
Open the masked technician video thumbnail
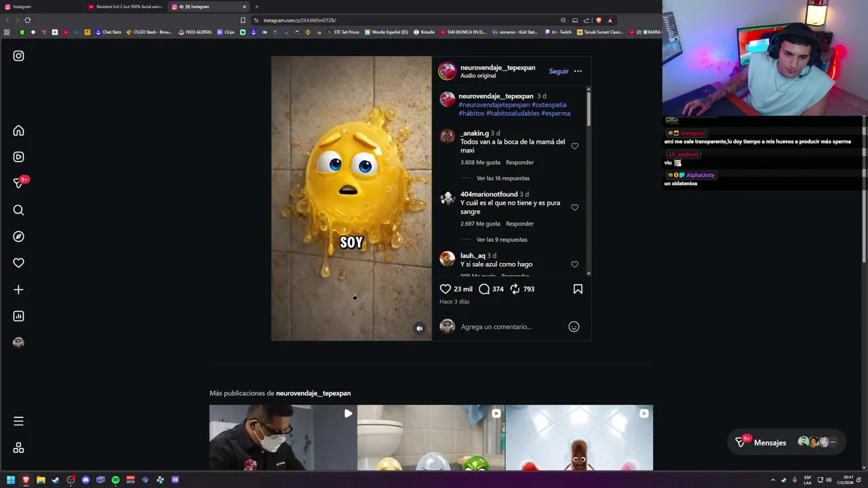click(x=283, y=438)
